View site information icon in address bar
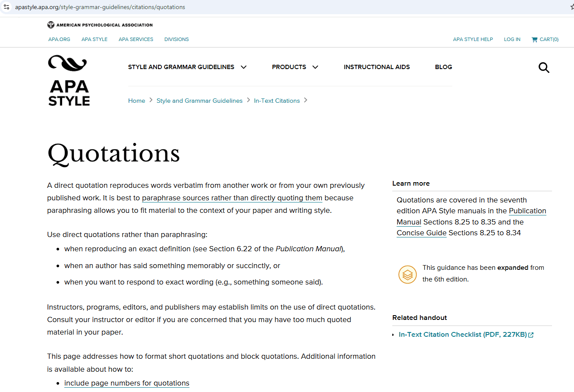 pyautogui.click(x=6, y=7)
